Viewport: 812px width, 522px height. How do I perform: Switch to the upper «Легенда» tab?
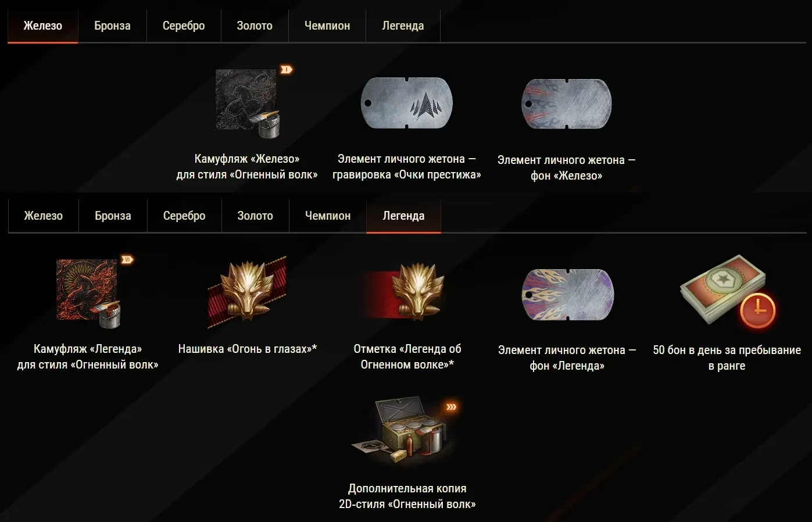click(x=403, y=26)
